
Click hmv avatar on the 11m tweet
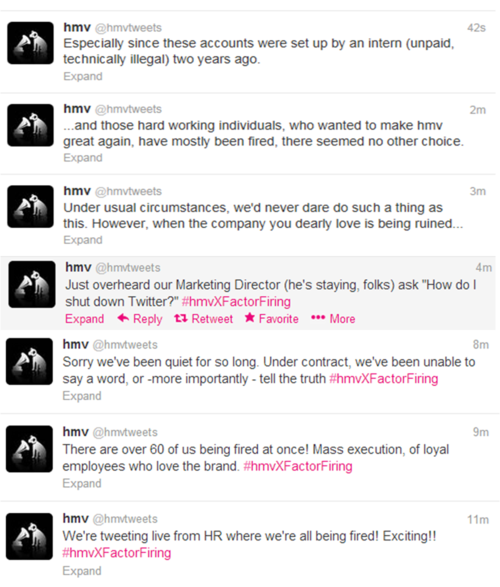click(x=29, y=536)
